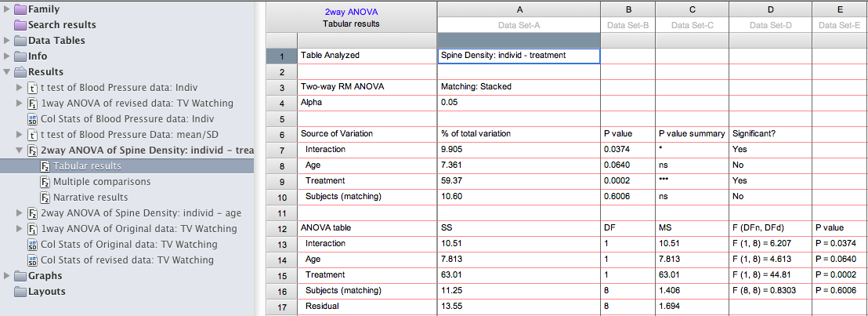This screenshot has width=868, height=316.
Task: Click the t test Blood Pressure Indiv icon
Action: coord(33,88)
